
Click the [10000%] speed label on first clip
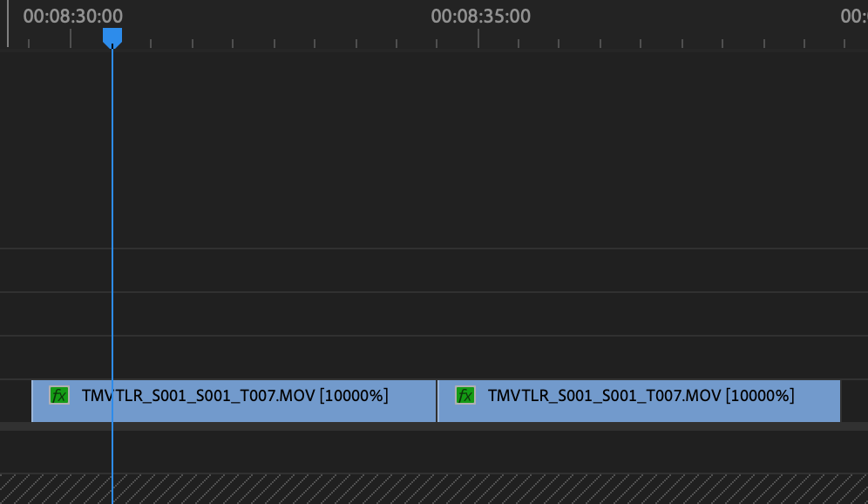pyautogui.click(x=354, y=396)
